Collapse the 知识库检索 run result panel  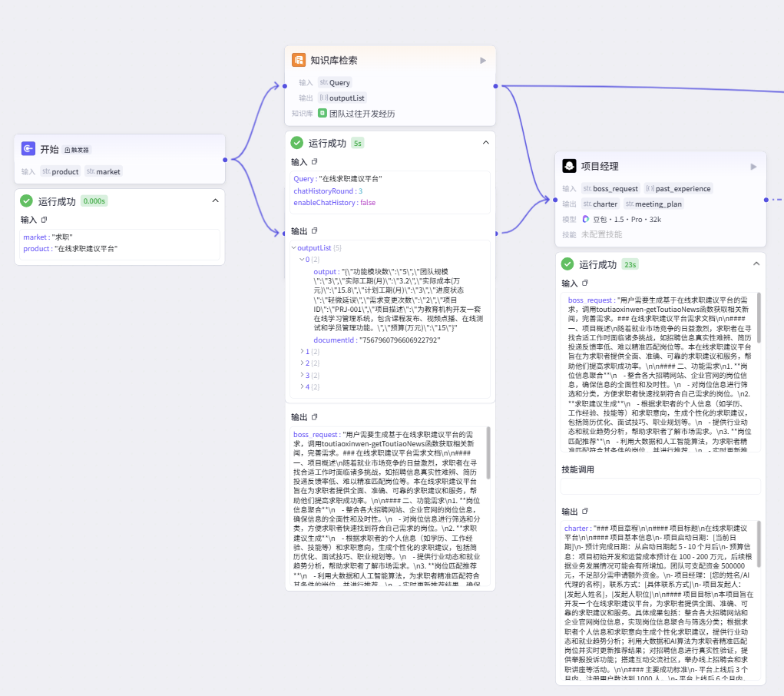486,143
